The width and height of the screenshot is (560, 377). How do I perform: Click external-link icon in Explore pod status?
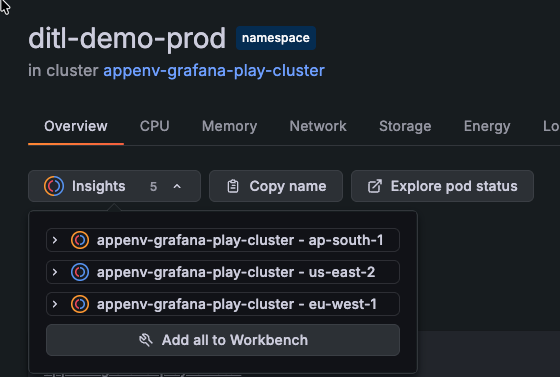click(x=375, y=186)
